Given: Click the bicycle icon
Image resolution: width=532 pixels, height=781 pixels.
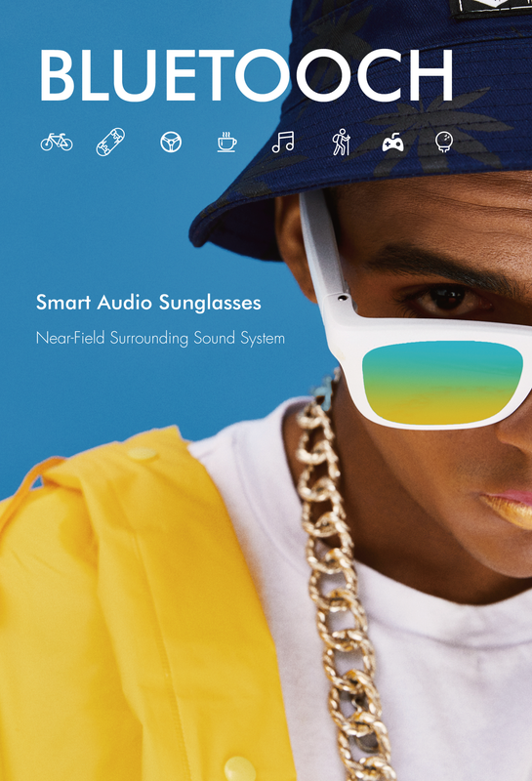Looking at the screenshot, I should pyautogui.click(x=57, y=142).
